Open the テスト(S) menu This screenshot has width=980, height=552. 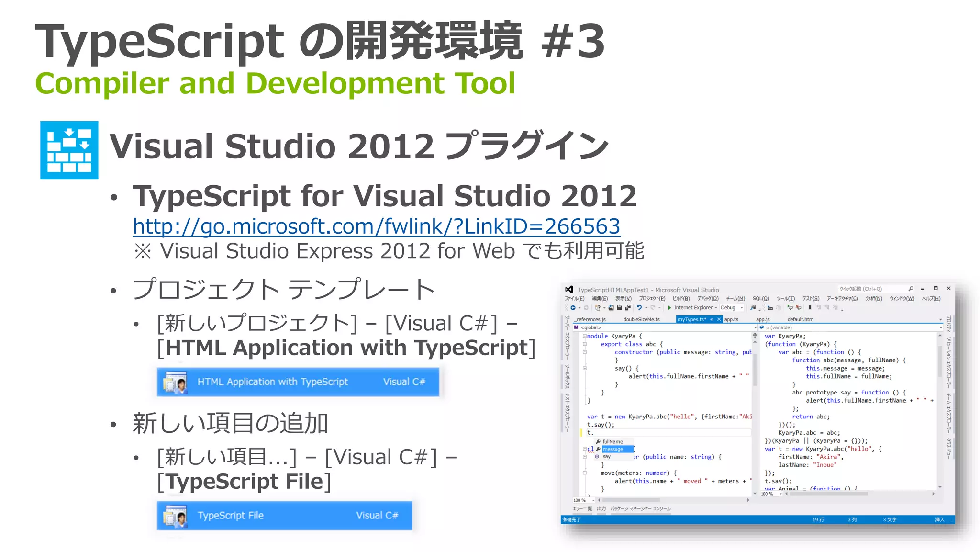811,298
